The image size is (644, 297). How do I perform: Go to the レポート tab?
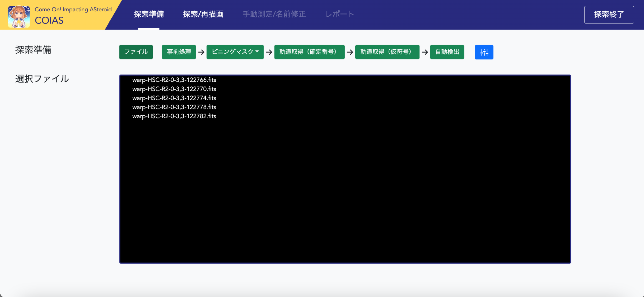click(x=340, y=14)
